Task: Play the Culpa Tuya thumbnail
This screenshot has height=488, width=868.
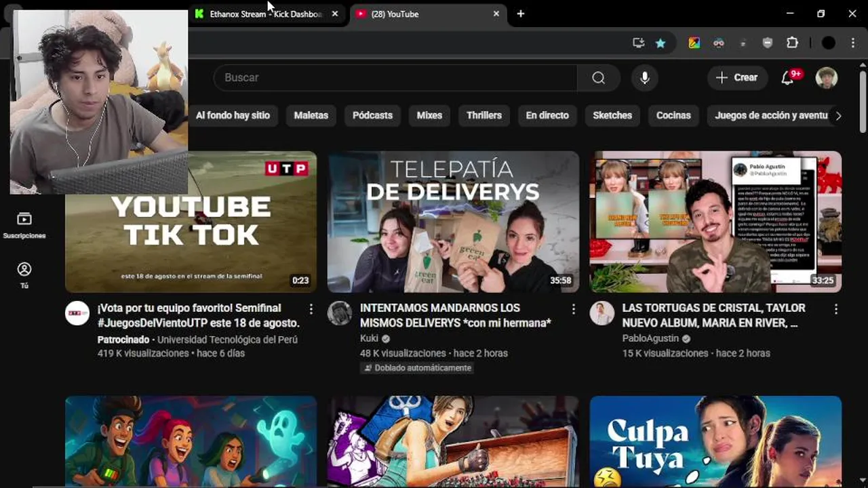Action: 715,441
